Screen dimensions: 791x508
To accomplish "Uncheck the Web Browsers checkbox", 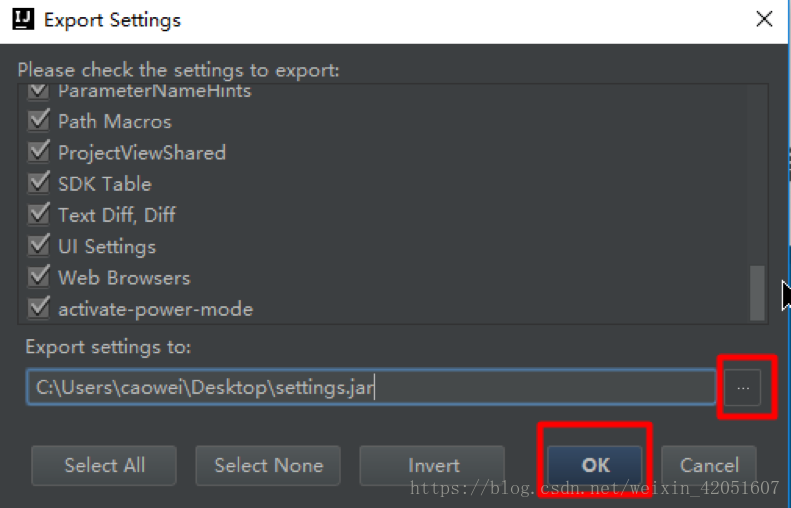I will (x=39, y=277).
